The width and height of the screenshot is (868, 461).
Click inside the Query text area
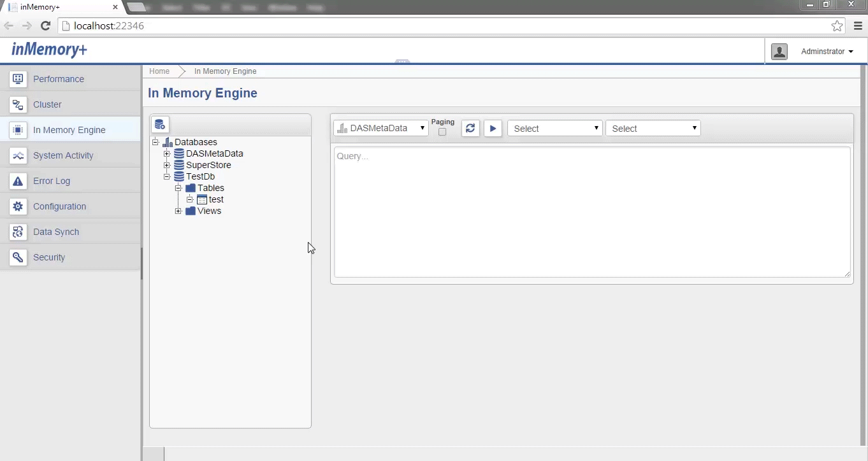click(x=592, y=212)
